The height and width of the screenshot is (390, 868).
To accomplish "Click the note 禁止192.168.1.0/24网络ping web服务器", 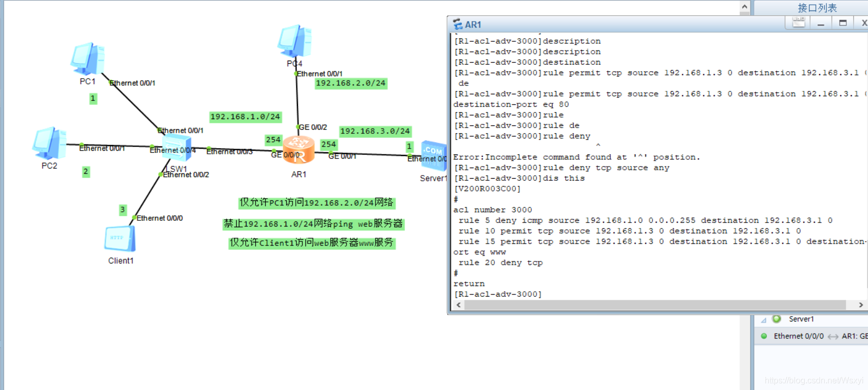I will pyautogui.click(x=313, y=223).
